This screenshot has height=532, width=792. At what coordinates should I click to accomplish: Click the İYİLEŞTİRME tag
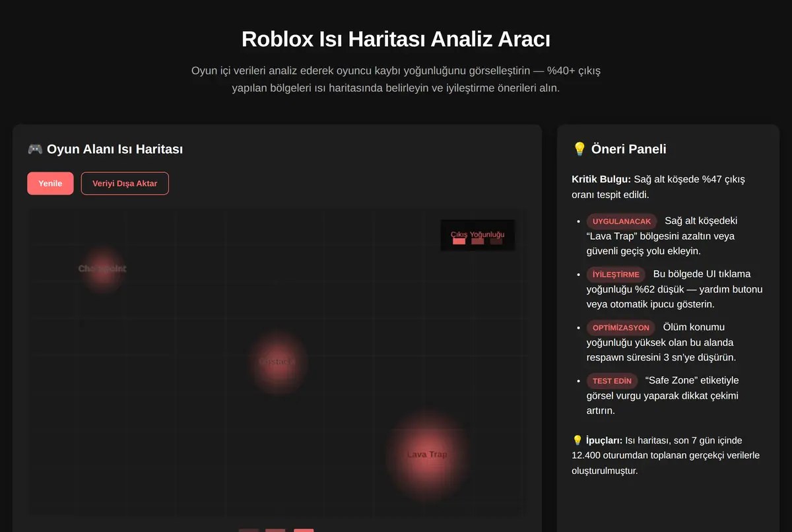[x=616, y=275]
